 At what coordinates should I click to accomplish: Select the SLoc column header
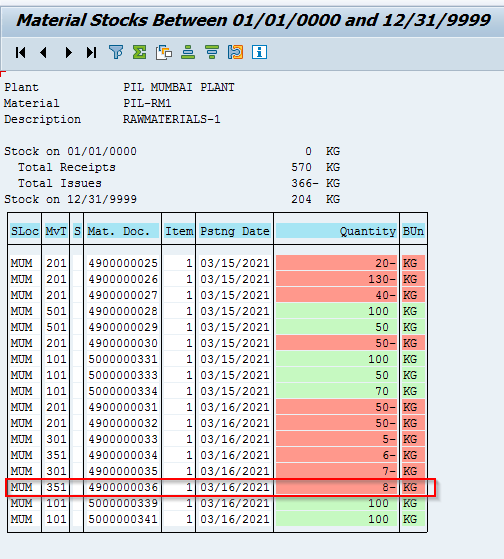25,231
